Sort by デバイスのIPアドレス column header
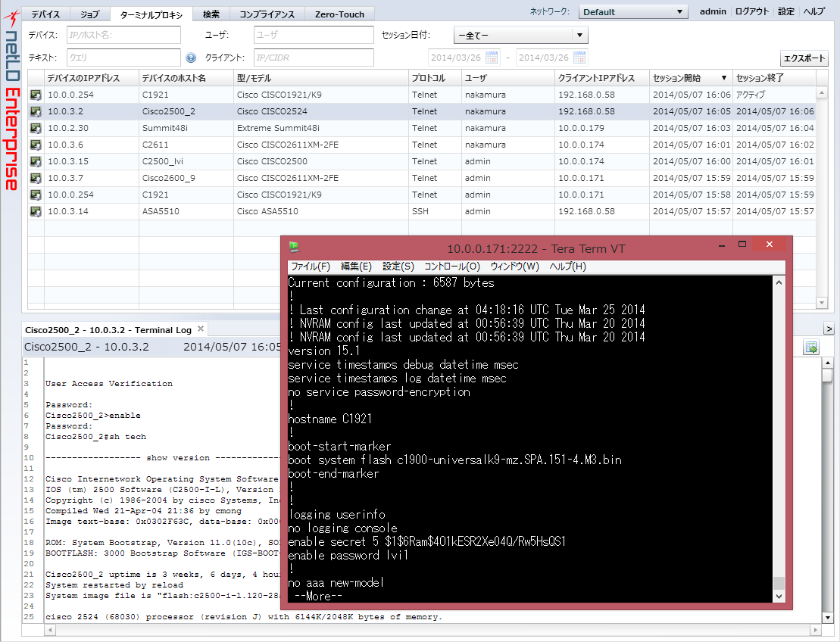The image size is (840, 642). 91,78
